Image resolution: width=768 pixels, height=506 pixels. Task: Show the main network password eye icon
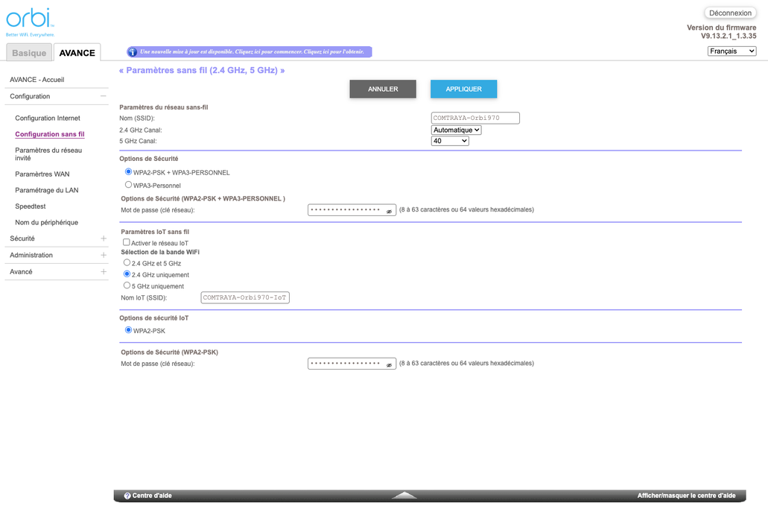389,211
